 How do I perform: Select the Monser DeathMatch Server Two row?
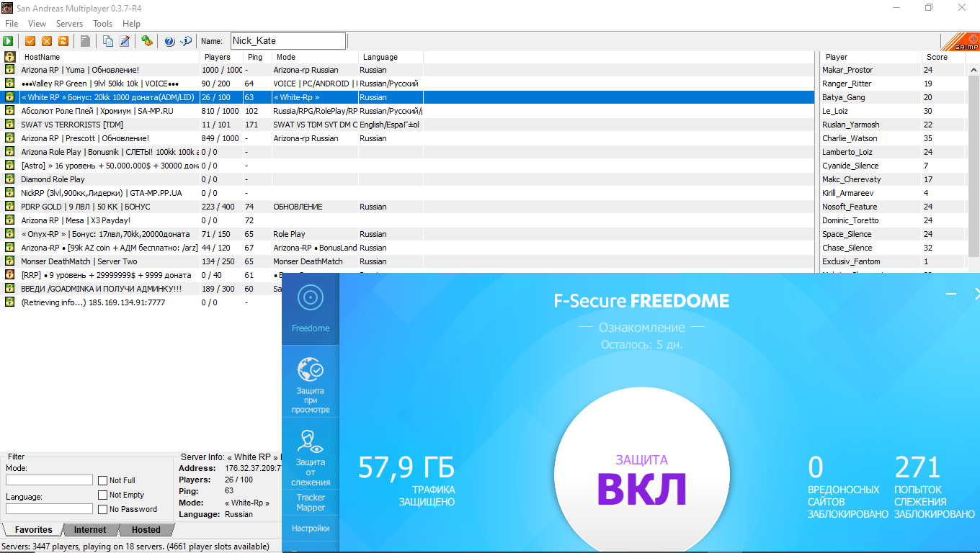point(409,261)
